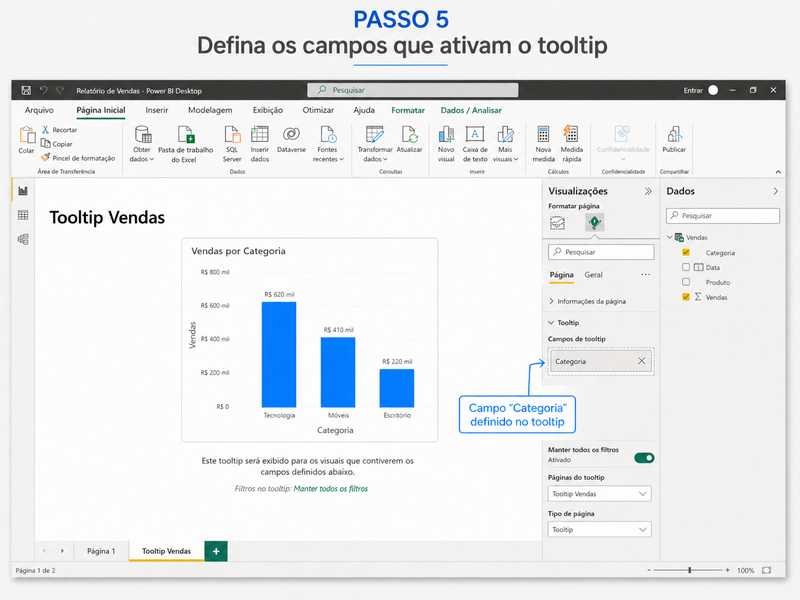Switch to the Modelagem ribbon tab
The image size is (800, 600).
click(x=211, y=110)
